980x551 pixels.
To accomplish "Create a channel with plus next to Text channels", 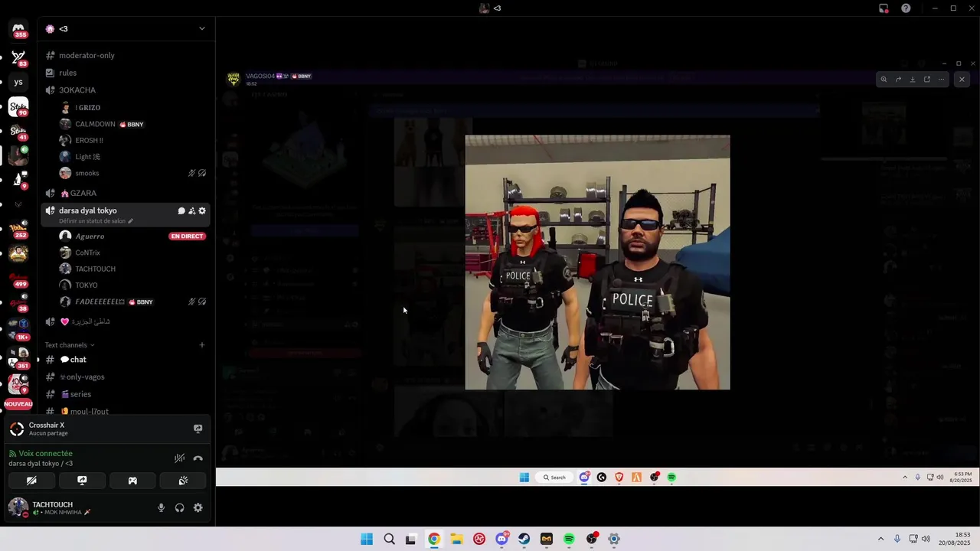I will point(202,345).
